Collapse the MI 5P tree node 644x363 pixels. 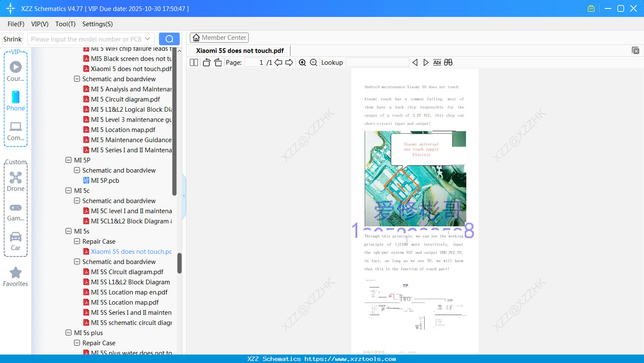(x=69, y=160)
